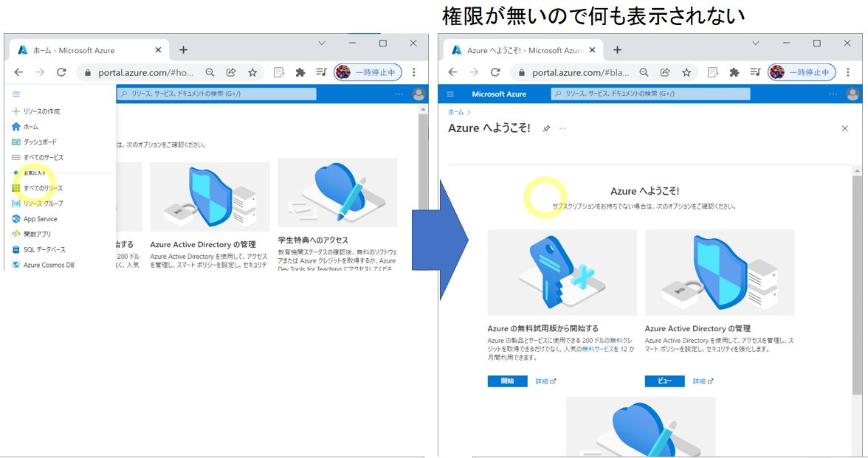Click the 無料サービス link in the description
868x458 pixels.
(x=597, y=349)
